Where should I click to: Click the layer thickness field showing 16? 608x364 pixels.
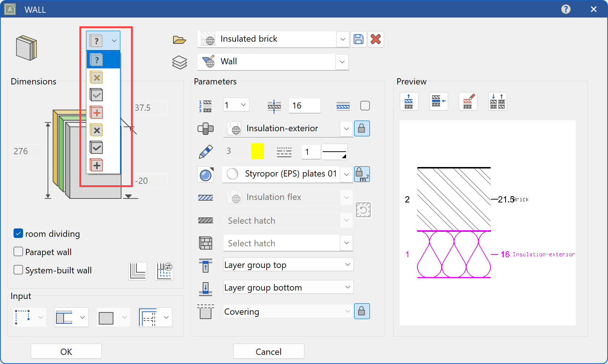(304, 106)
